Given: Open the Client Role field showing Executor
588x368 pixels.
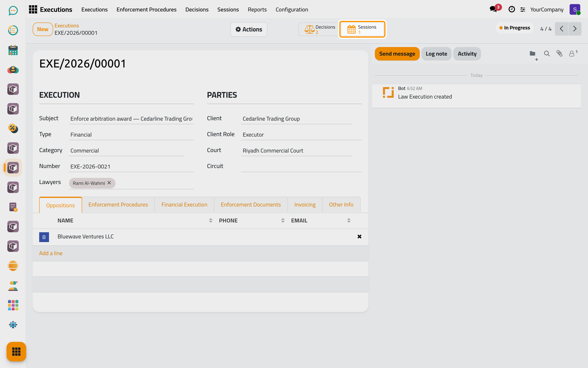Looking at the screenshot, I should tap(301, 135).
